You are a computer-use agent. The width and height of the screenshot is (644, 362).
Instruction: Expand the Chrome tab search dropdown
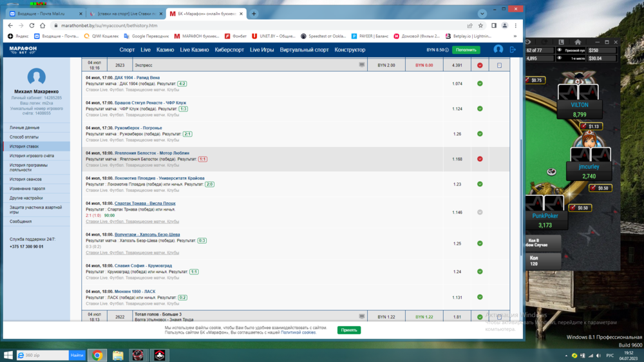click(x=482, y=13)
